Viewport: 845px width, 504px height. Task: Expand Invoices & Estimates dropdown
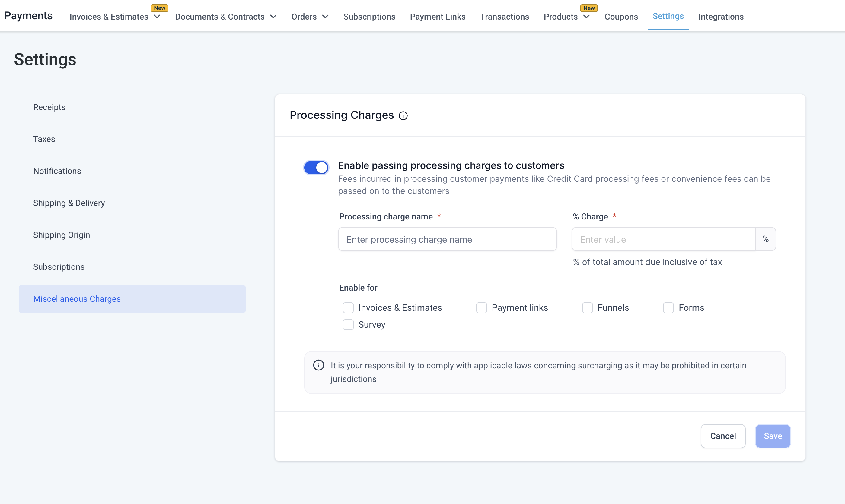click(157, 17)
